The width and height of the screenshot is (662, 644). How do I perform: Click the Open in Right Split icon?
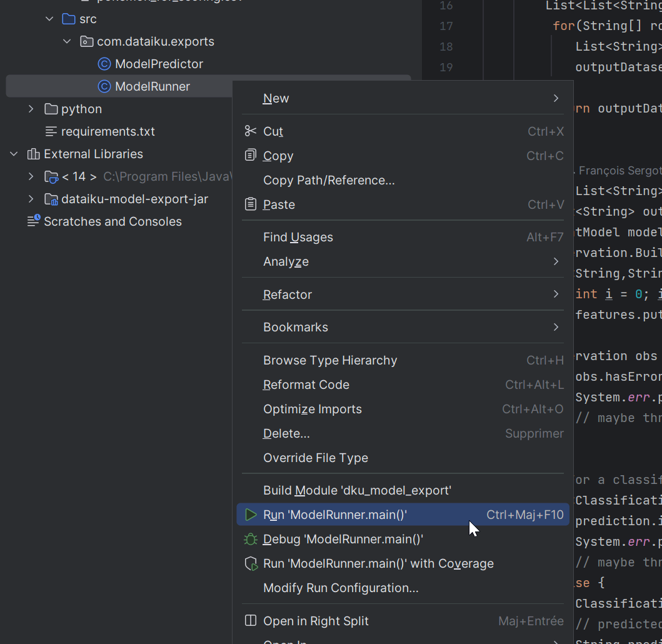point(251,621)
